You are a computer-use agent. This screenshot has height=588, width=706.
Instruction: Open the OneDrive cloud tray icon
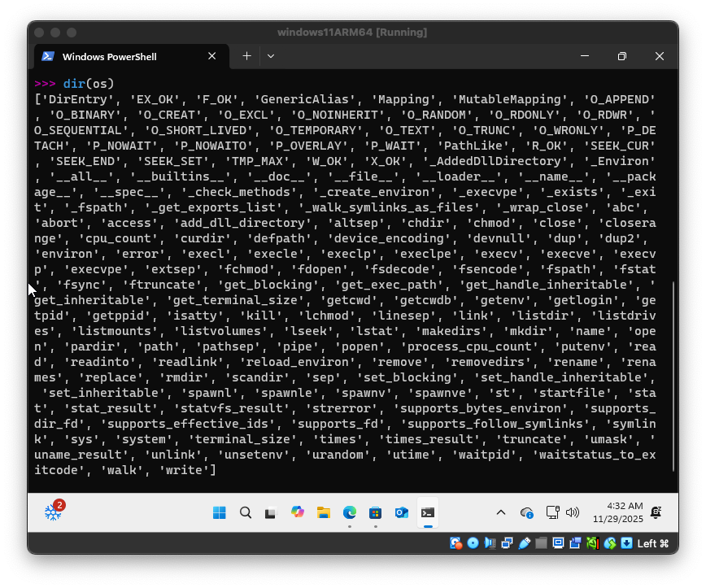pyautogui.click(x=526, y=512)
